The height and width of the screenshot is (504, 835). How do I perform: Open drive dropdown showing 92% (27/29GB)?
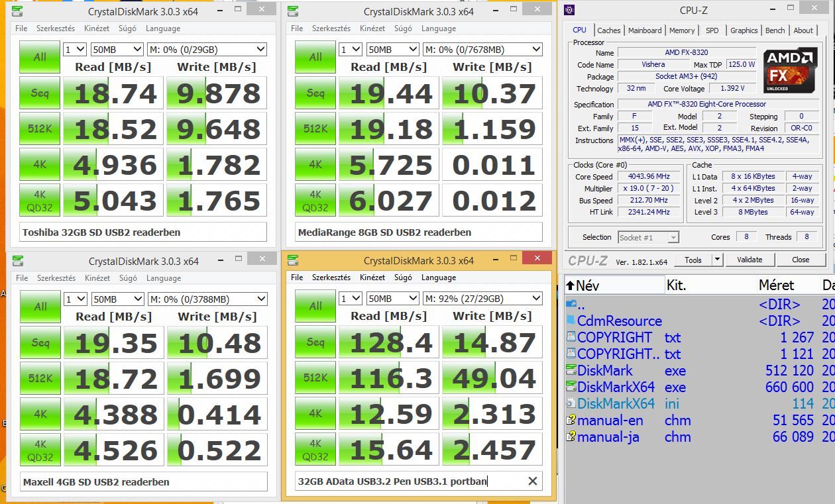pos(482,299)
